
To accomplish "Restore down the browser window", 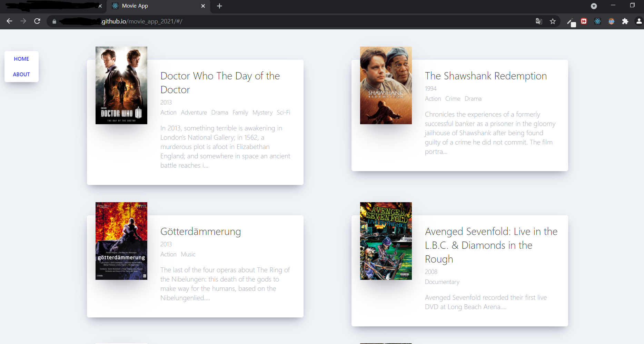I will [x=632, y=5].
